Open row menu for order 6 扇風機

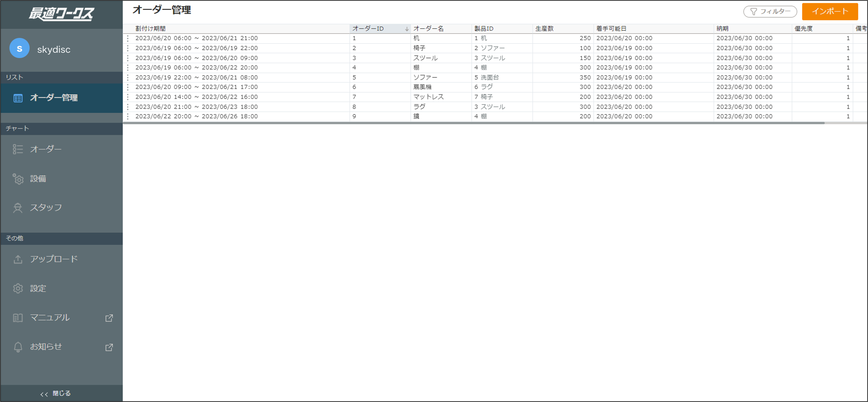point(128,87)
